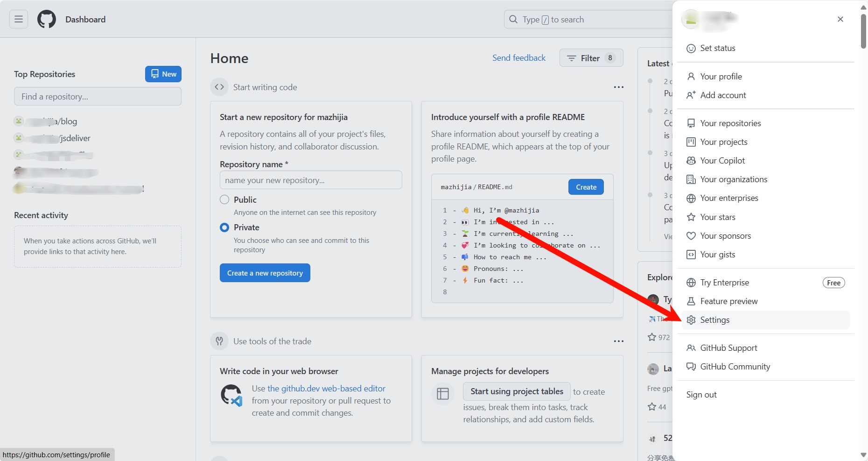Click the "Fun fact: ..." README line
Screen dimensions: 868x461
498,280
